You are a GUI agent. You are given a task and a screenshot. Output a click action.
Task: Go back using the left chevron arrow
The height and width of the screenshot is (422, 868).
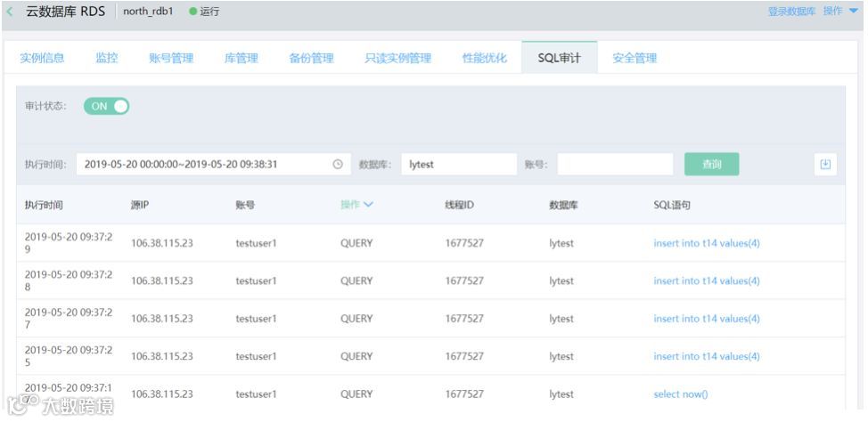[x=10, y=12]
